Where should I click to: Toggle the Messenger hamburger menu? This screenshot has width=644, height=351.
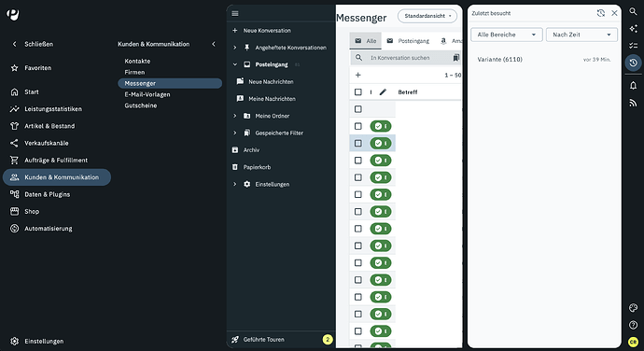pyautogui.click(x=235, y=13)
